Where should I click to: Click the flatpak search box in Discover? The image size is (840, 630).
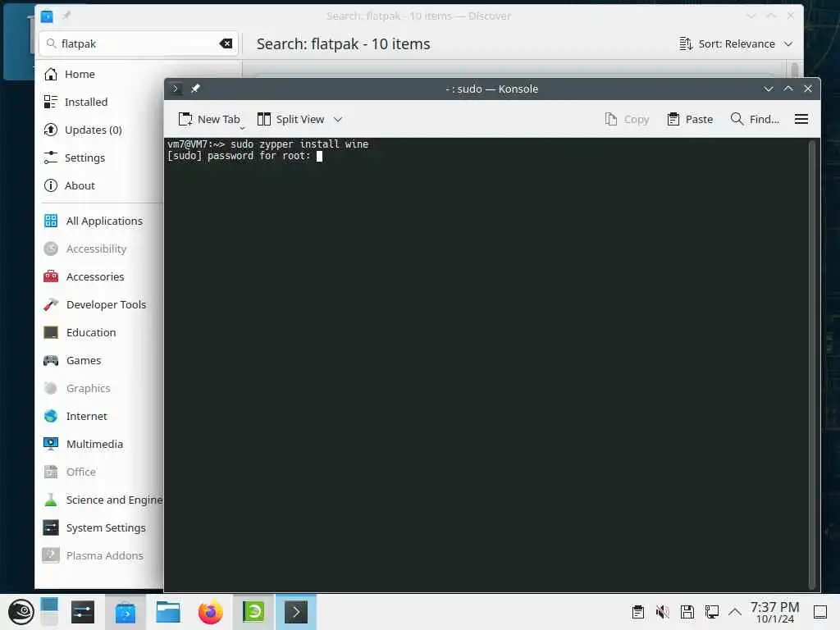coord(138,44)
